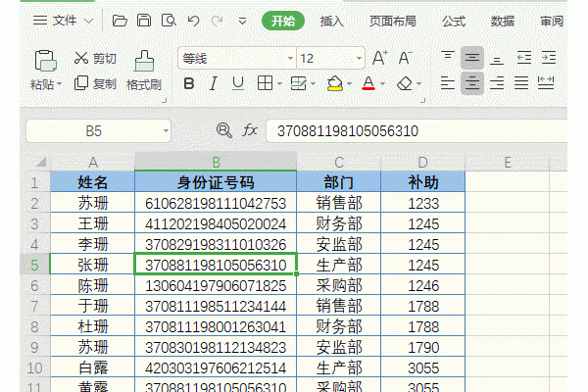Switch to the 页面布局 tab
This screenshot has width=588, height=392.
(392, 21)
